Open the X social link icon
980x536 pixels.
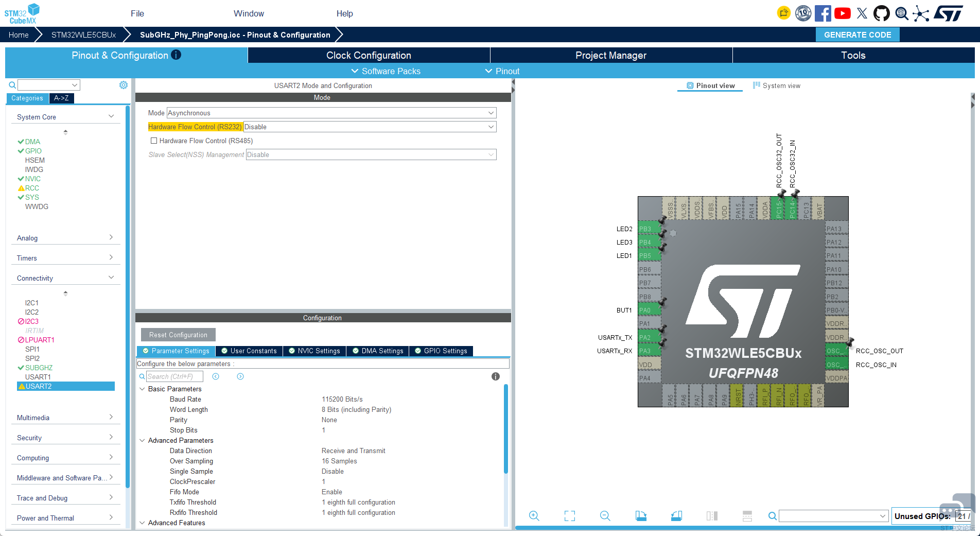pos(862,13)
